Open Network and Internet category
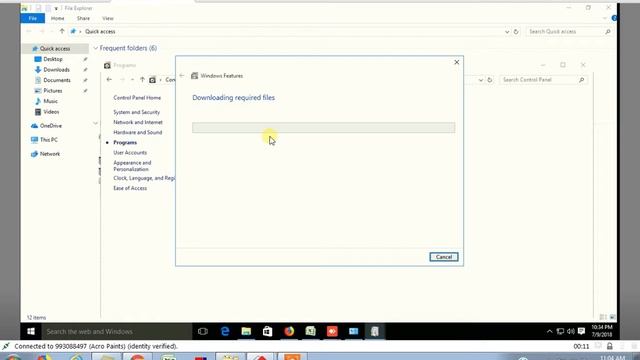 [x=138, y=122]
